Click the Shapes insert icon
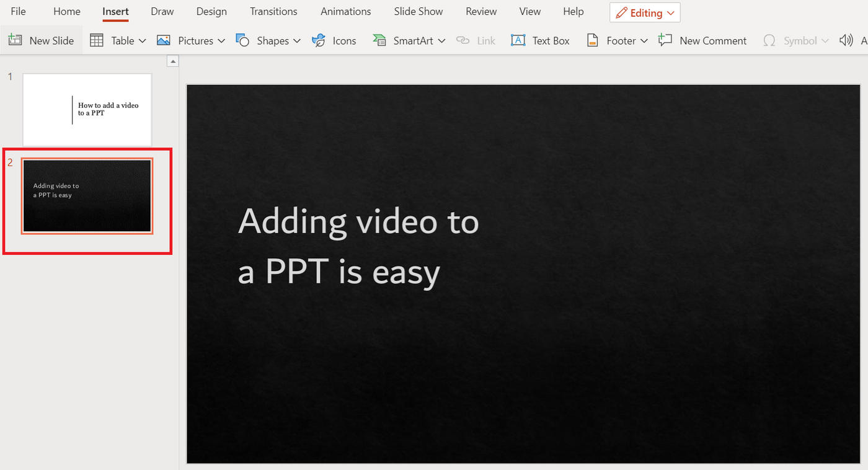868x470 pixels. coord(242,40)
